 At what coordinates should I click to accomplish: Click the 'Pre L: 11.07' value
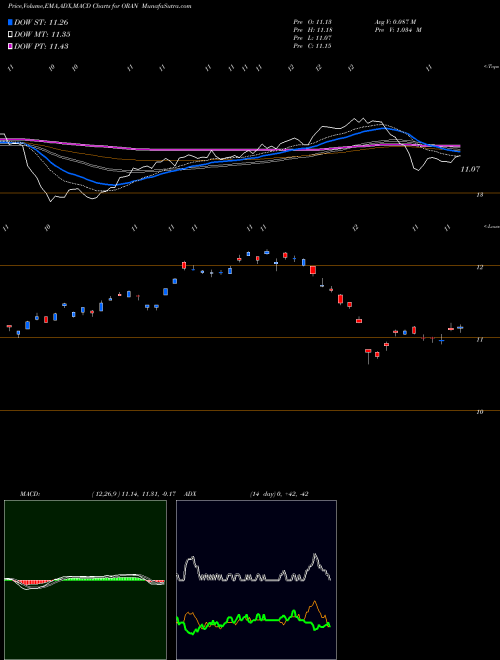(x=312, y=38)
